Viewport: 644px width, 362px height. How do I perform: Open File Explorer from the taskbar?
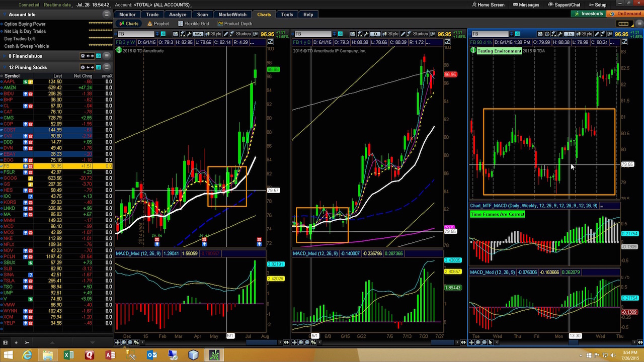click(48, 355)
